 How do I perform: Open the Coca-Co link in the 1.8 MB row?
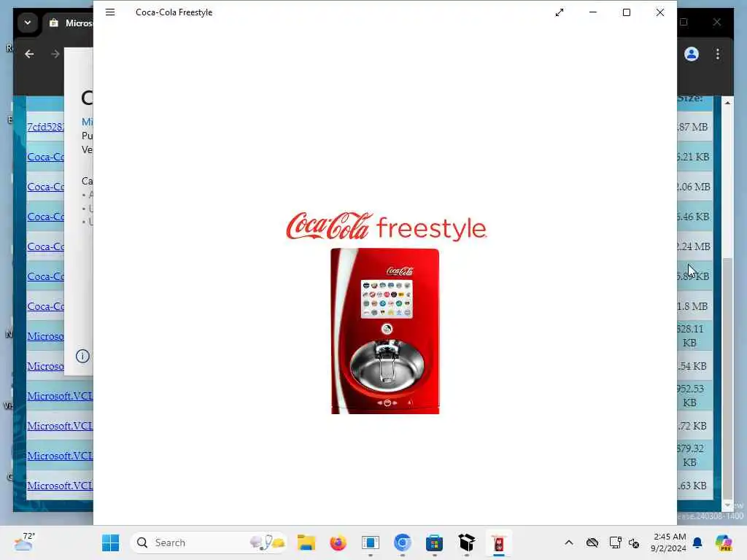pos(46,306)
